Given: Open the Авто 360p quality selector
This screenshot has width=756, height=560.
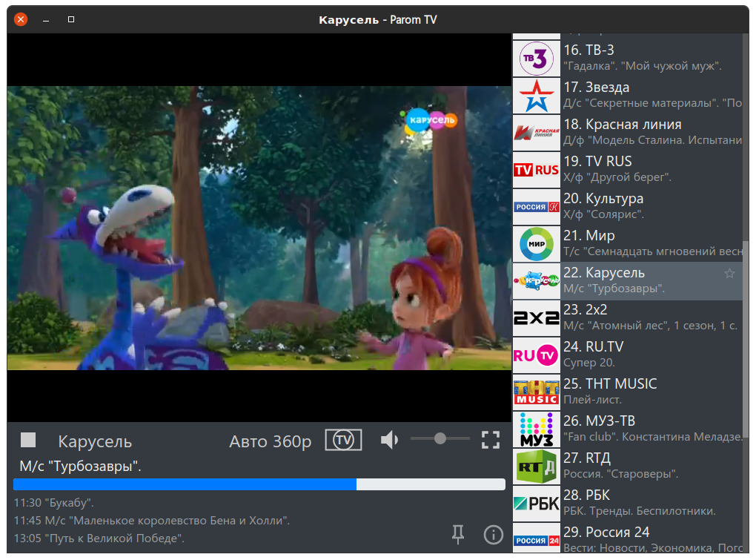Looking at the screenshot, I should (270, 441).
